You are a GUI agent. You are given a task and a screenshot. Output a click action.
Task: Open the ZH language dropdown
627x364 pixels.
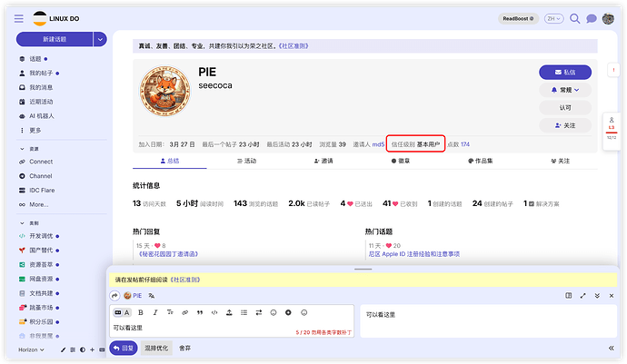click(553, 18)
